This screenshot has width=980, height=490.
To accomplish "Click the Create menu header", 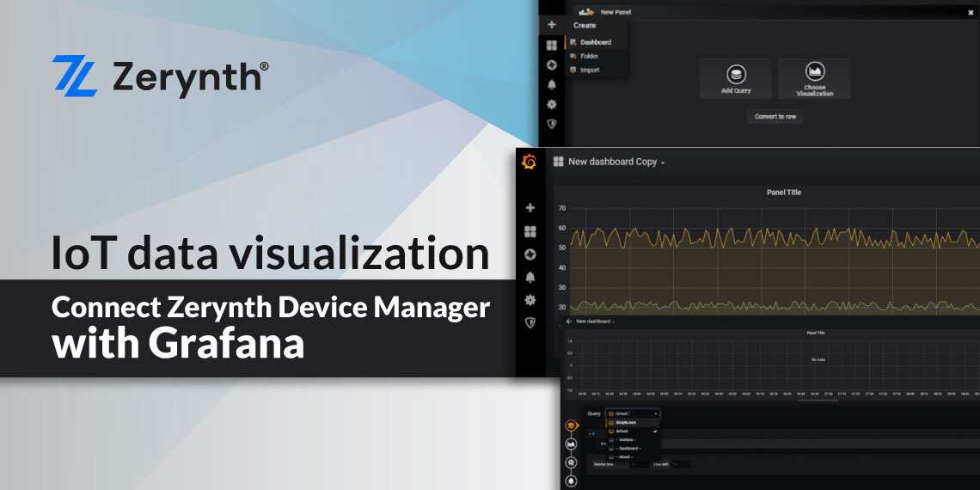I will coord(585,26).
